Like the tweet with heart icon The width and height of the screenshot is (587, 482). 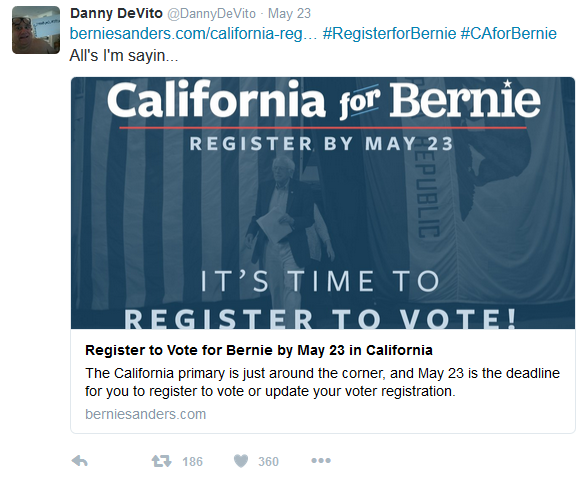tap(241, 461)
